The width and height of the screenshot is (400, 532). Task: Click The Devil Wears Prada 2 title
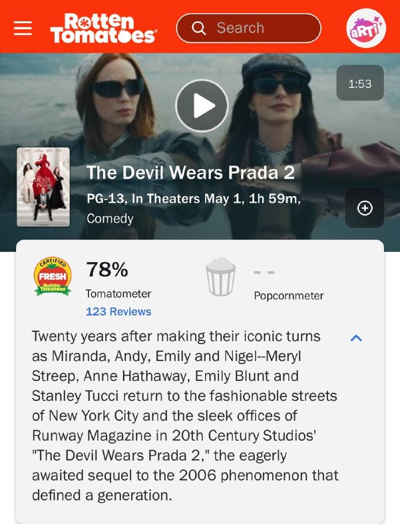coord(190,172)
